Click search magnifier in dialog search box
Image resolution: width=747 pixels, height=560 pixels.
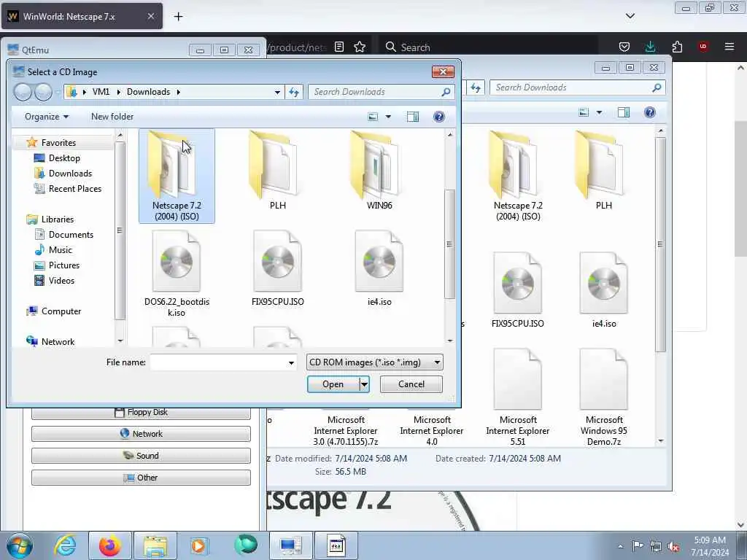click(446, 92)
